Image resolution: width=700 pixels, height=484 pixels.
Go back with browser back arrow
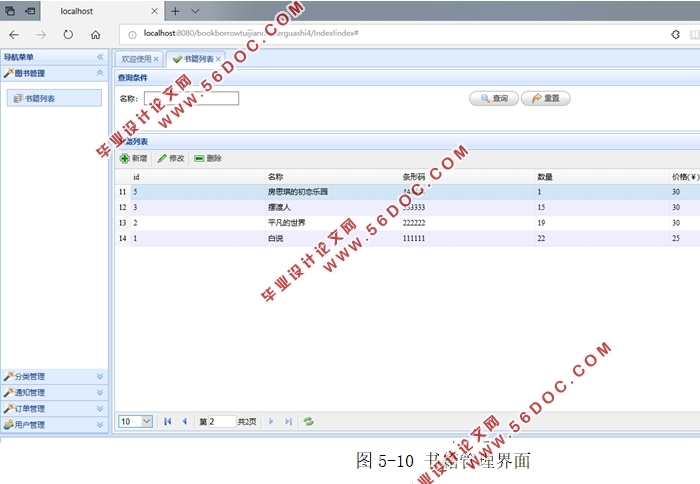point(14,35)
